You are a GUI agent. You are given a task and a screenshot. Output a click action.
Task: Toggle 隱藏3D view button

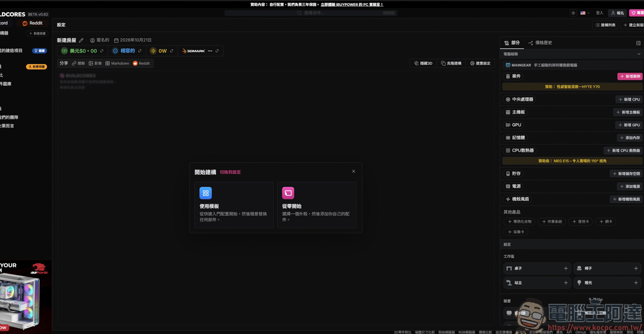(423, 63)
